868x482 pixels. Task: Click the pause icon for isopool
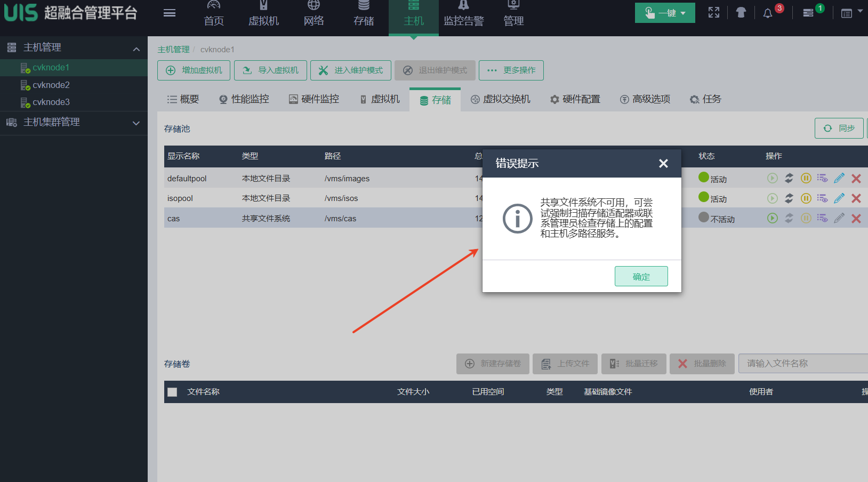[x=806, y=198]
